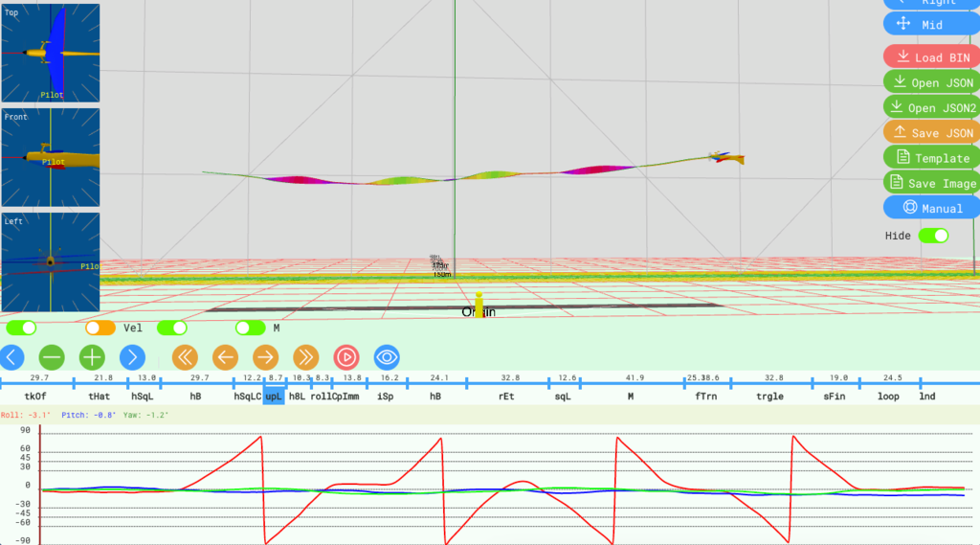Click the 90 axis label on the attitude graph
This screenshot has width=980, height=545.
[25, 430]
